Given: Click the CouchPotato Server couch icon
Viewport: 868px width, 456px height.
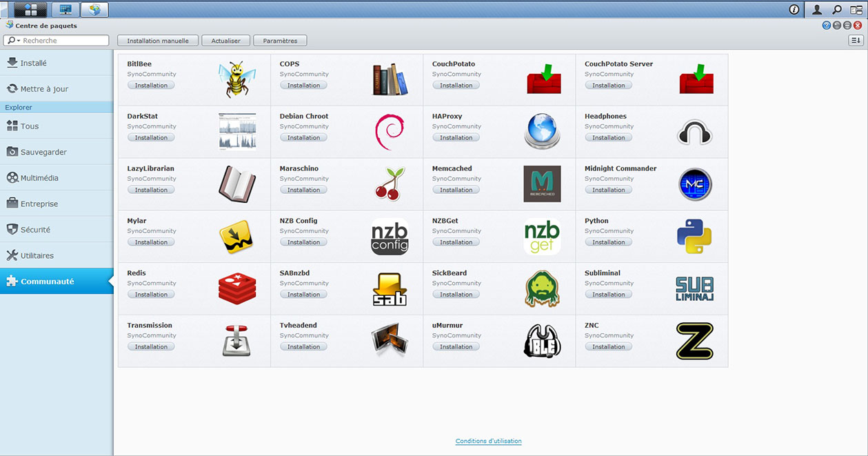Looking at the screenshot, I should pyautogui.click(x=696, y=79).
